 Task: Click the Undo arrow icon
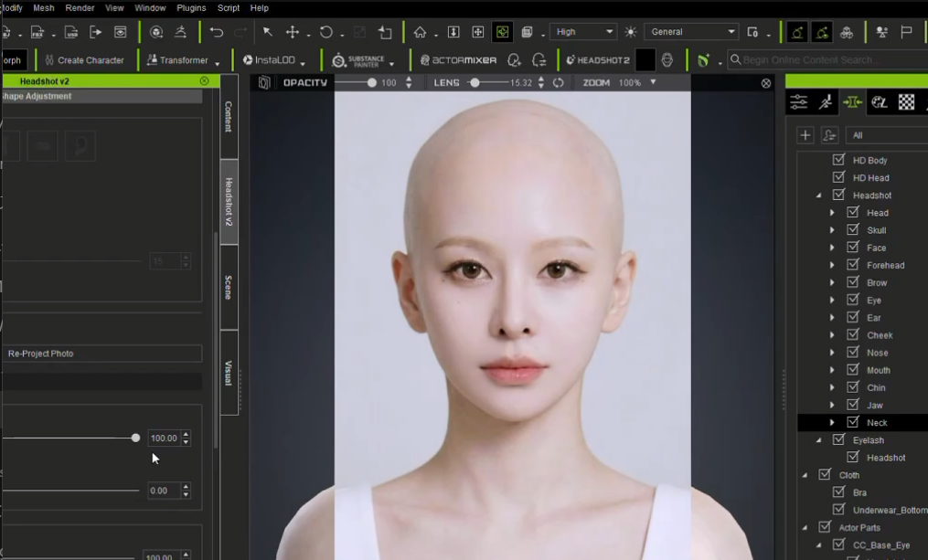[x=217, y=32]
